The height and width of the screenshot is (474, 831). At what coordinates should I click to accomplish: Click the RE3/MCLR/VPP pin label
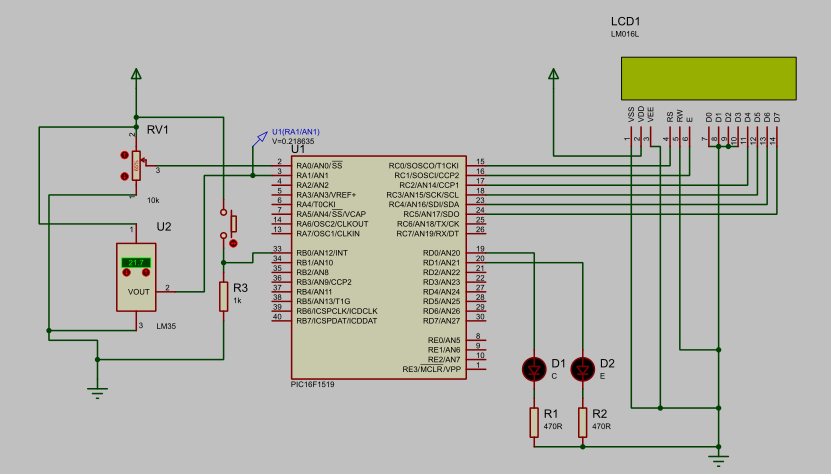pyautogui.click(x=431, y=369)
